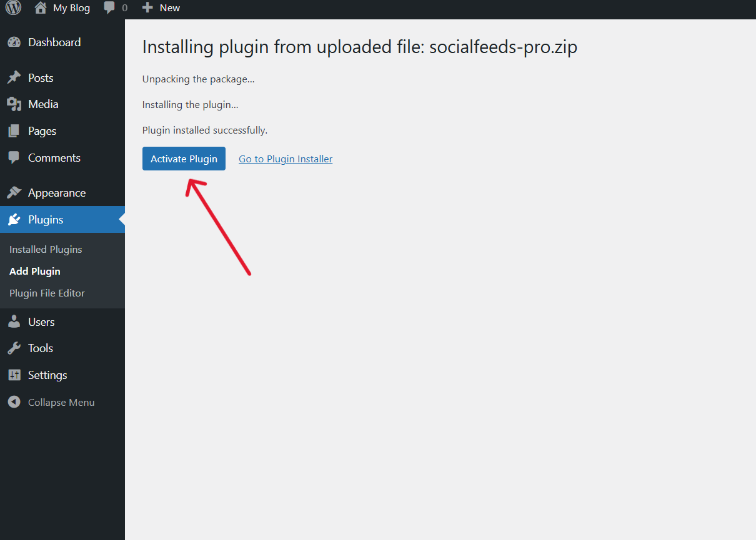This screenshot has width=756, height=540.
Task: Click the Plugins menu label in sidebar
Action: point(46,220)
